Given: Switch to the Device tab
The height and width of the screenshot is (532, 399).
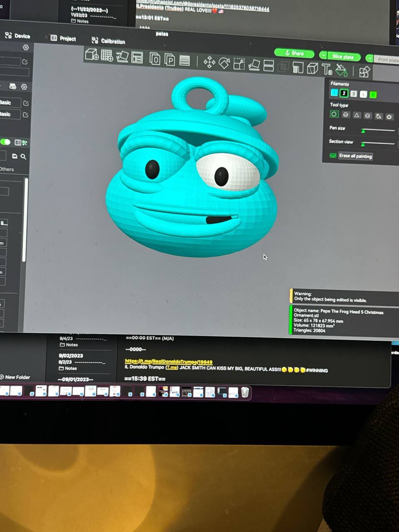Looking at the screenshot, I should tap(17, 36).
